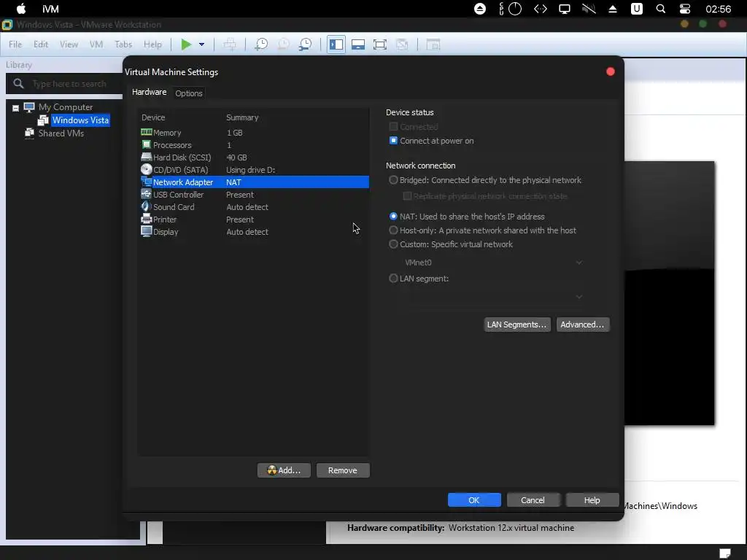Click the Connected checkbox

393,126
